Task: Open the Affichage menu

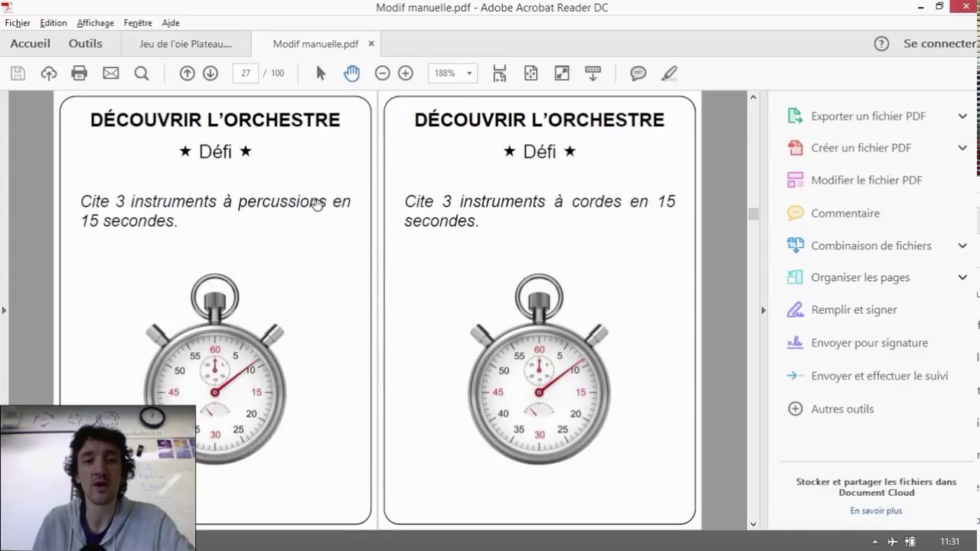Action: [x=95, y=23]
